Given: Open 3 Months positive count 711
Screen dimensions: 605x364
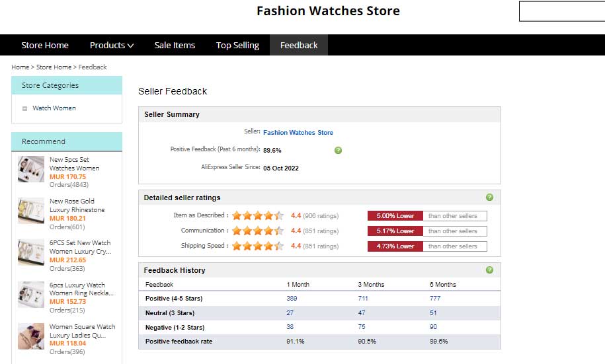Looking at the screenshot, I should [x=363, y=299].
